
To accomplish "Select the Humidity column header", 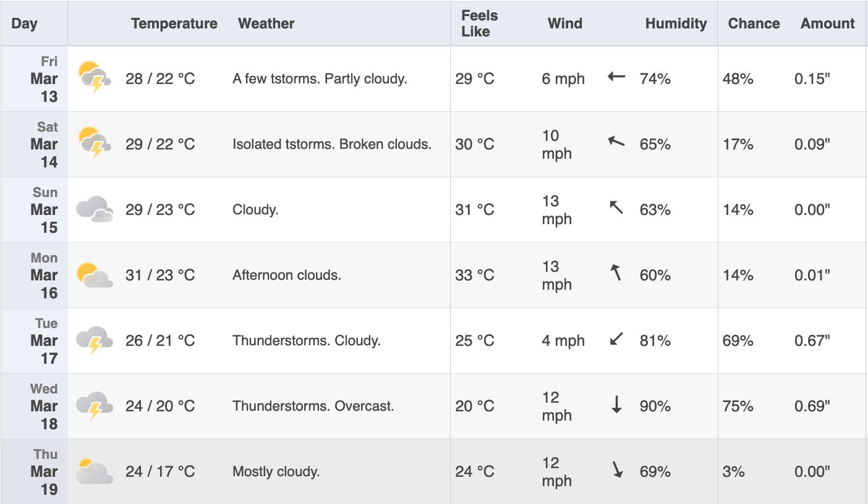I will (676, 23).
